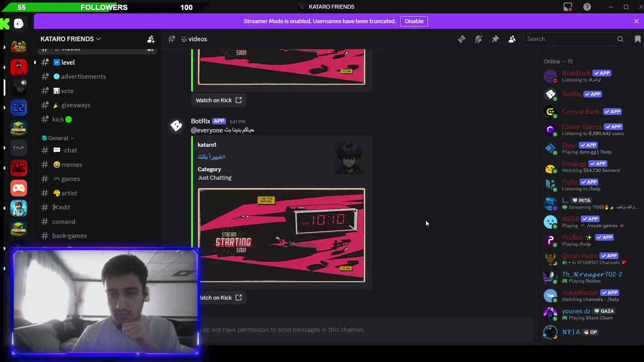Open the L2 server icon

pyautogui.click(x=19, y=108)
